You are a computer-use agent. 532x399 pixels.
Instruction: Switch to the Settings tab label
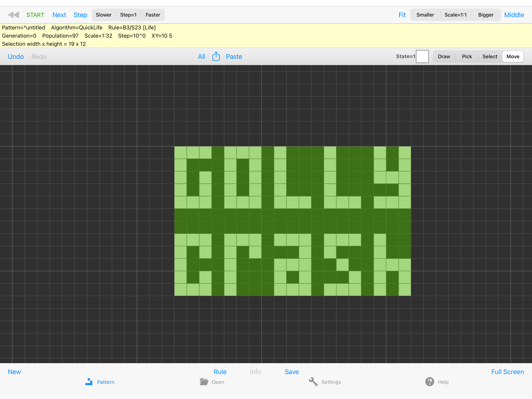pos(331,382)
